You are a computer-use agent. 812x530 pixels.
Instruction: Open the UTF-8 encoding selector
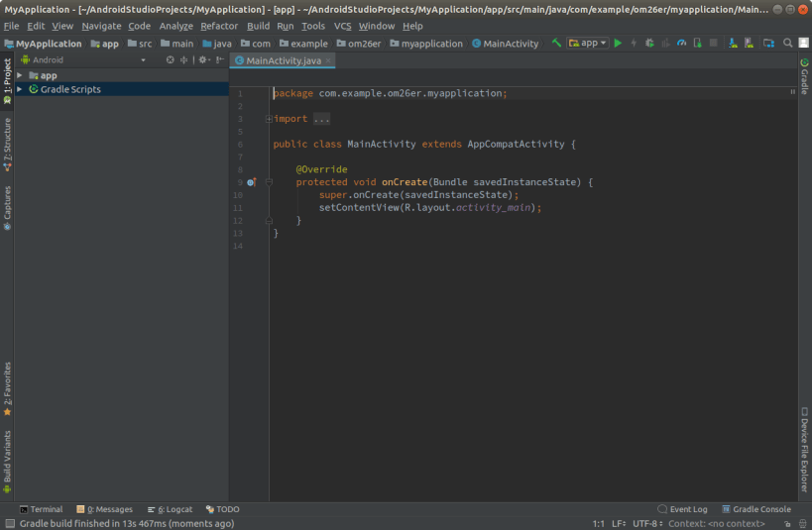point(647,524)
